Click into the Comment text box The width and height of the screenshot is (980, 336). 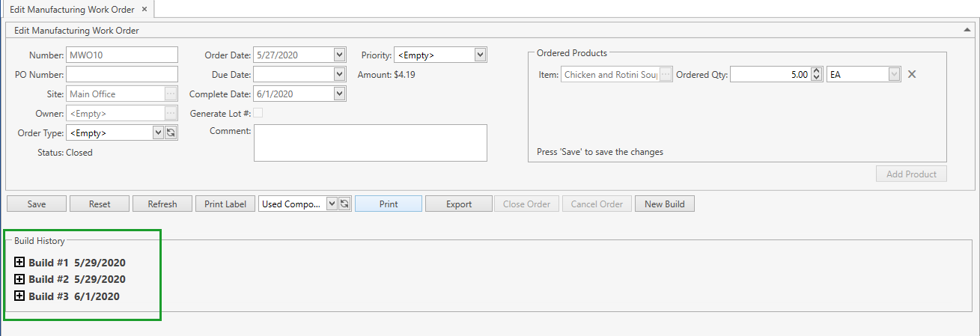point(370,142)
